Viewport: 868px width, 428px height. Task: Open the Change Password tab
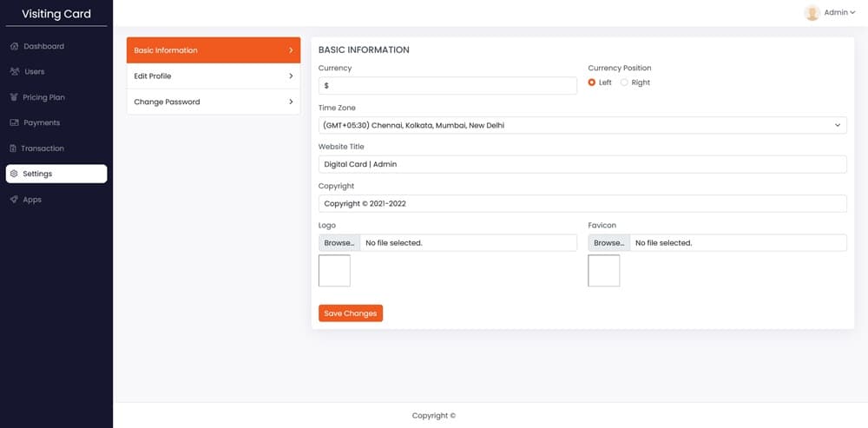coord(213,102)
